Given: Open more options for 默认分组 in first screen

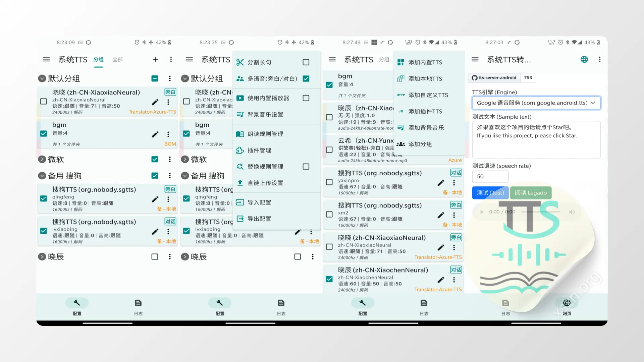Looking at the screenshot, I should [x=170, y=78].
